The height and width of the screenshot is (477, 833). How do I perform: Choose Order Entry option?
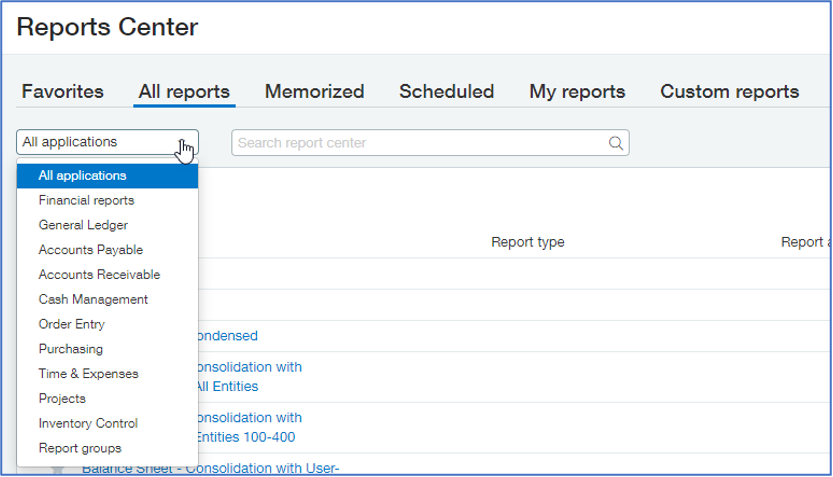coord(71,324)
